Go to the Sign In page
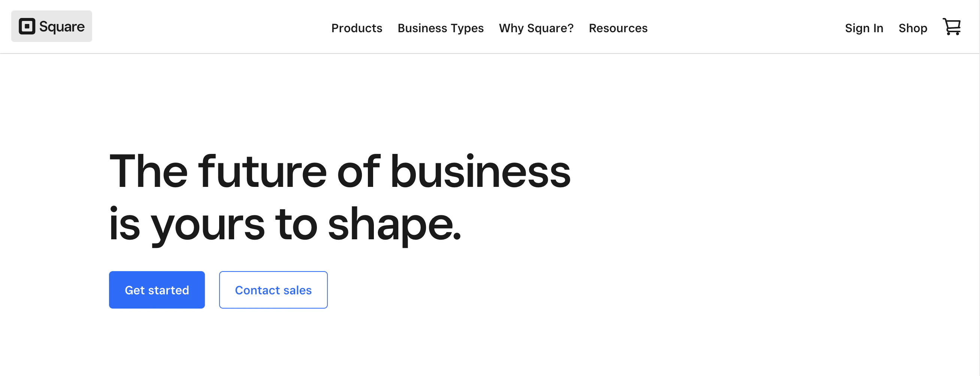Viewport: 980px width, 376px height. 863,28
